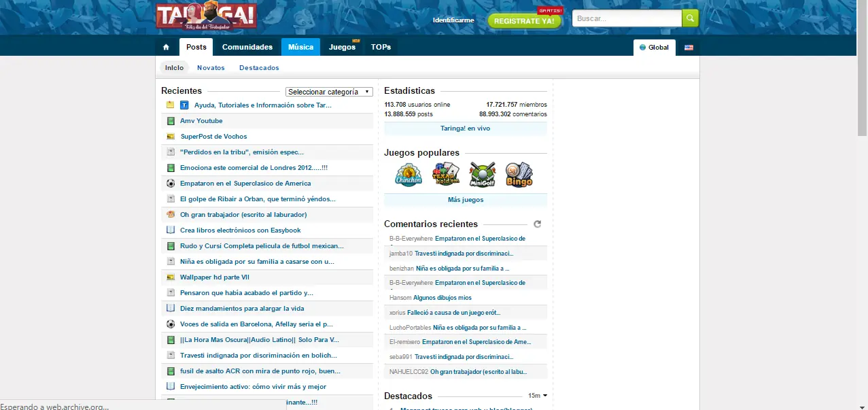Open the Juegos tab
868x410 pixels.
pyautogui.click(x=342, y=47)
